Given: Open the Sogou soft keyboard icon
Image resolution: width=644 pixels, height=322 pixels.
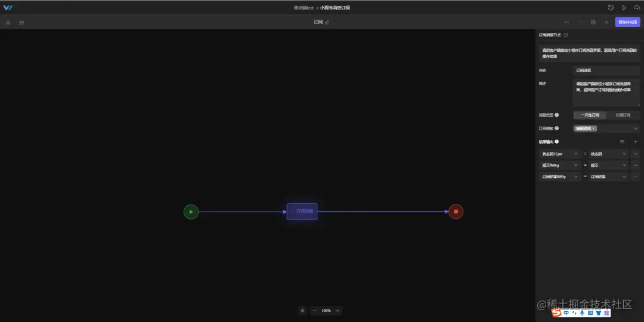Looking at the screenshot, I should [x=590, y=313].
